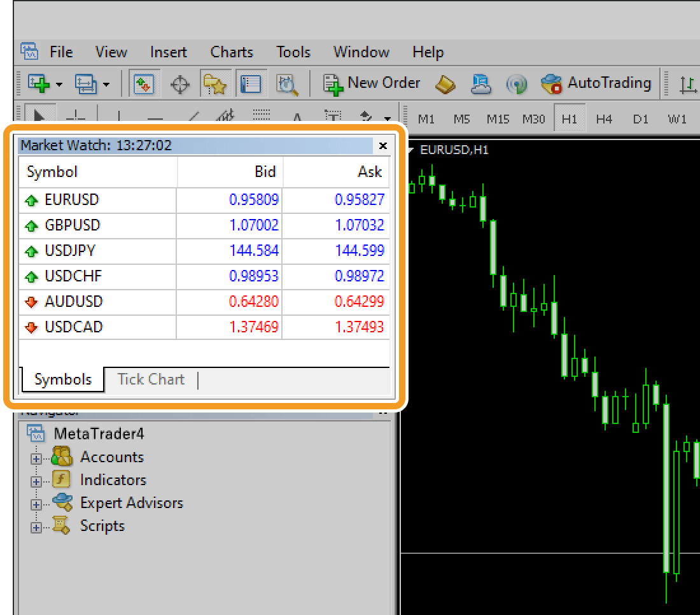Open the Charts menu

click(x=232, y=52)
